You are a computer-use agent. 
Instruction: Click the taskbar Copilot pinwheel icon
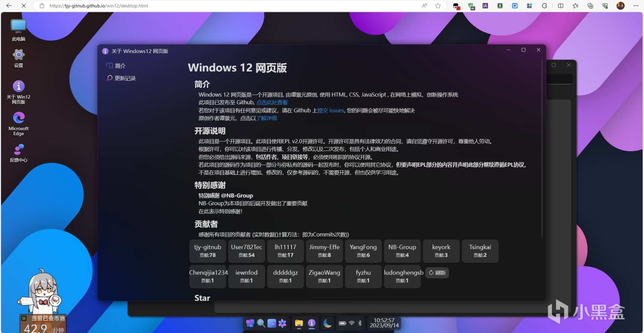coord(282,323)
